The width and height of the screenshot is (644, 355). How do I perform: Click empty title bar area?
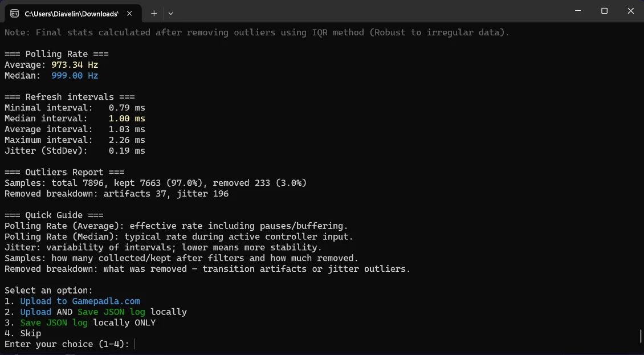tap(370, 11)
